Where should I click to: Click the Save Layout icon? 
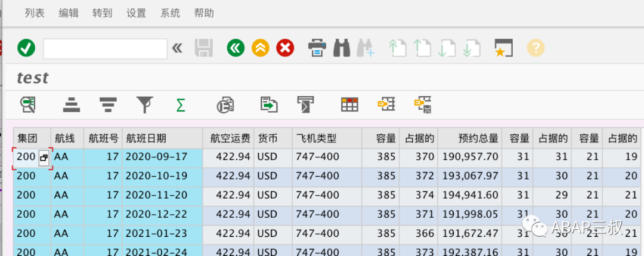(423, 105)
